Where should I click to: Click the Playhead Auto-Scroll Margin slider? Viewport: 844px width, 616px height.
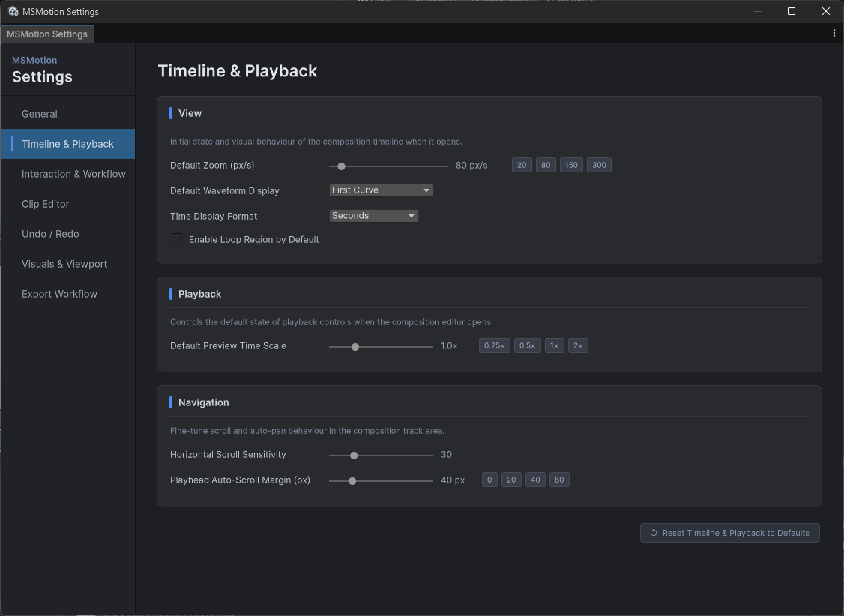click(x=381, y=481)
